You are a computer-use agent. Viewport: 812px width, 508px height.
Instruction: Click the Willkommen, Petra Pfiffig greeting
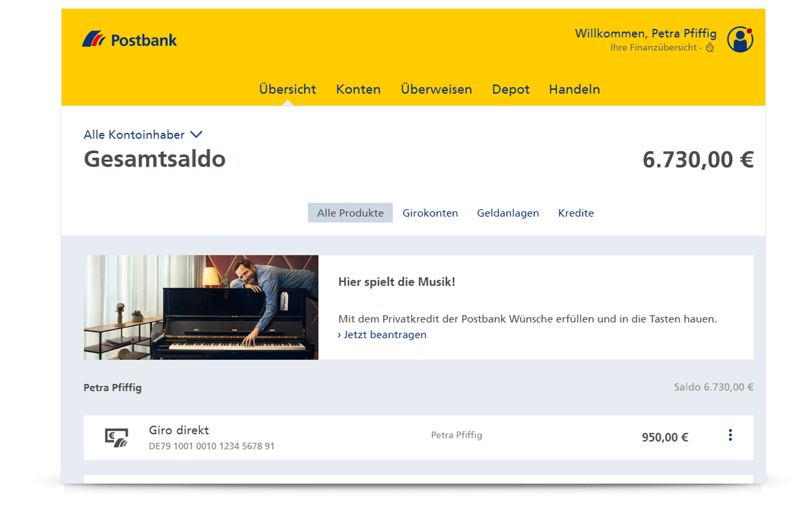tap(645, 33)
